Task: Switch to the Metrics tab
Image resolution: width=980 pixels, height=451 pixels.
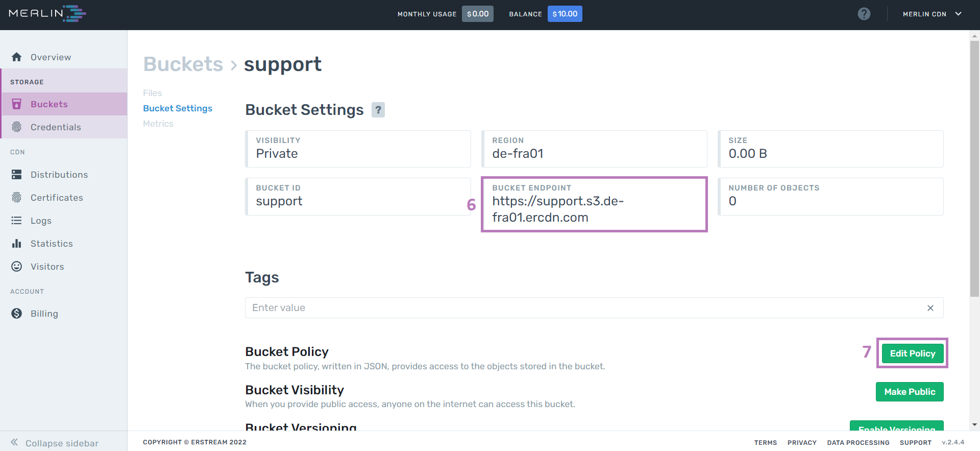Action: pos(158,124)
